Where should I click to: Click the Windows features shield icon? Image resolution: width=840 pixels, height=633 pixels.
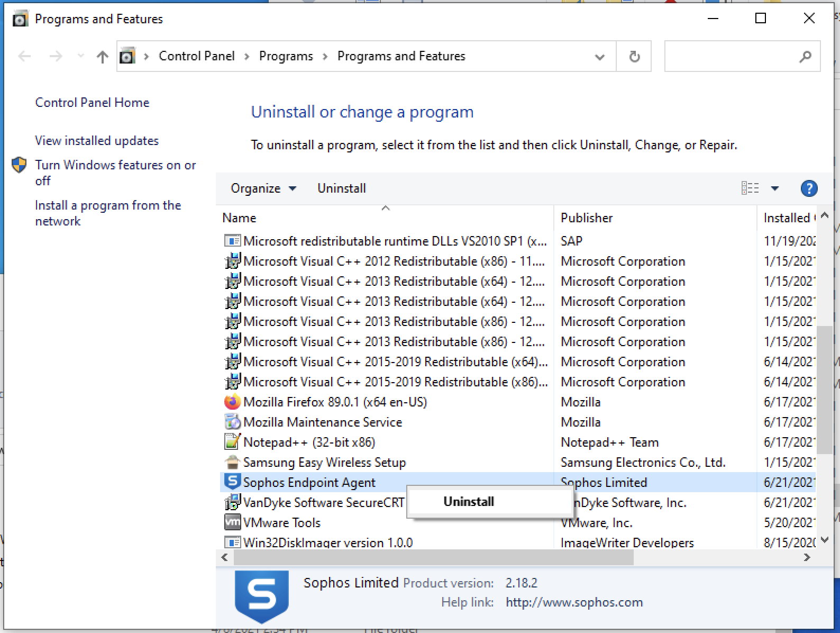pyautogui.click(x=19, y=165)
